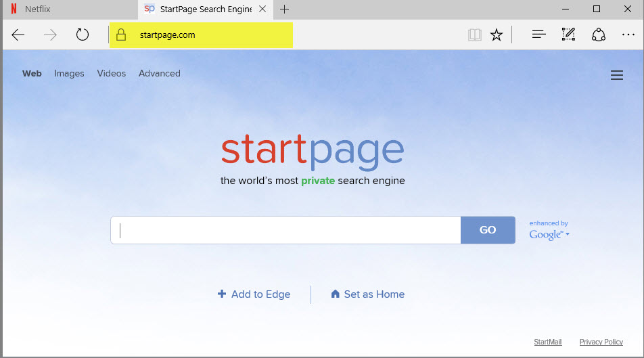Switch to the Netflix tab
The width and height of the screenshot is (644, 358).
coord(38,9)
